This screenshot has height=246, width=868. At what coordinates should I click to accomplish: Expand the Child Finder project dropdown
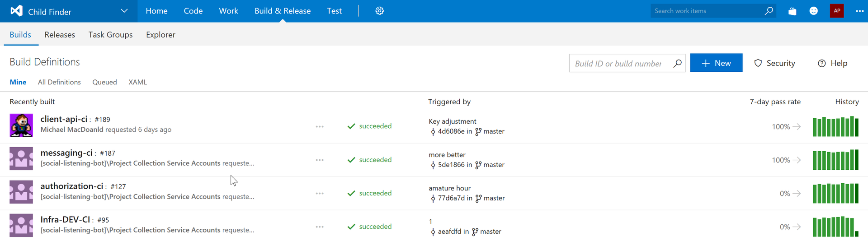(124, 11)
